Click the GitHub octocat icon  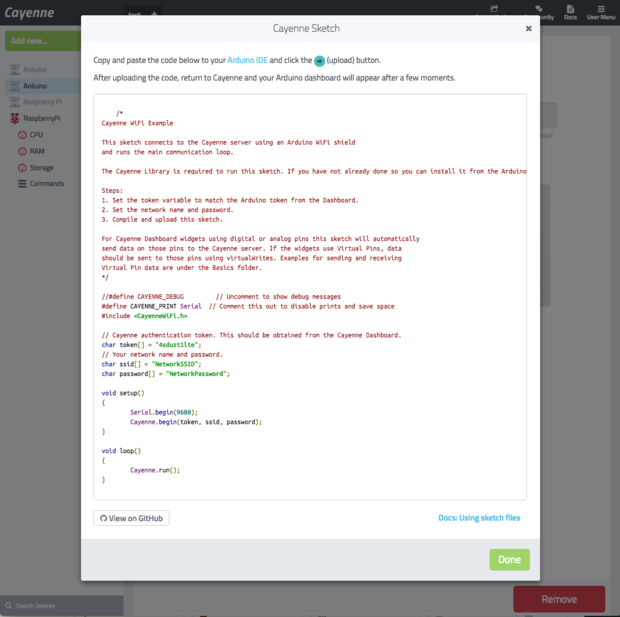tap(103, 518)
